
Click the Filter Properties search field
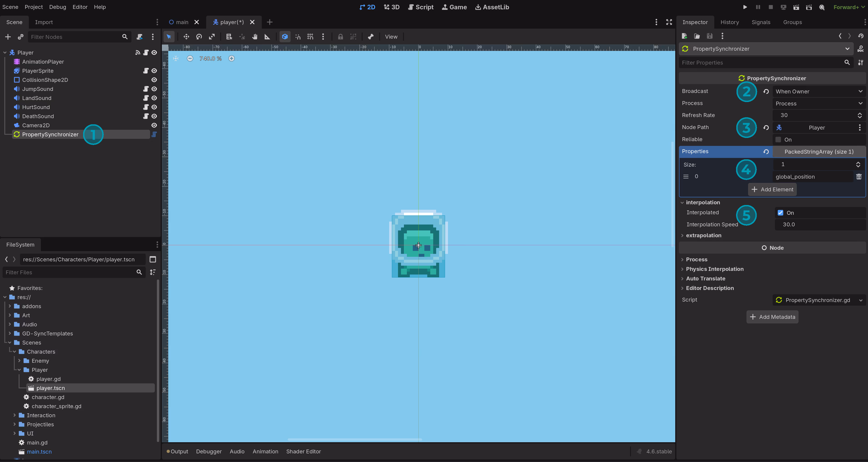[x=762, y=63]
